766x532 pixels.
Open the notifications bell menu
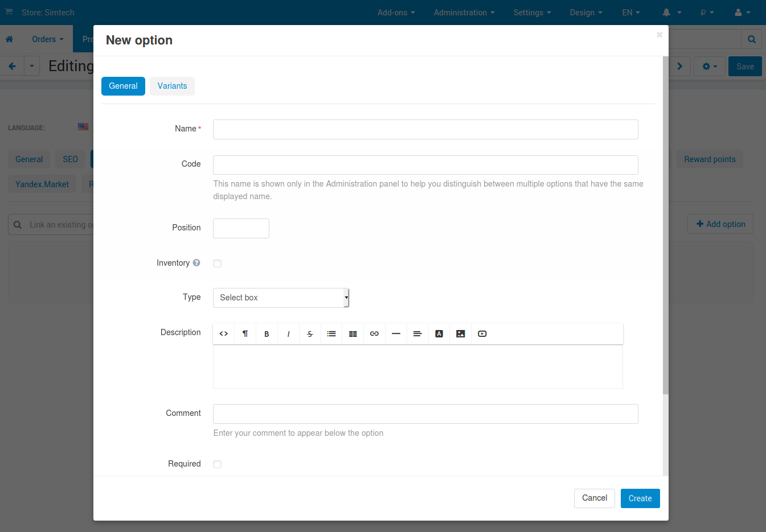[671, 13]
